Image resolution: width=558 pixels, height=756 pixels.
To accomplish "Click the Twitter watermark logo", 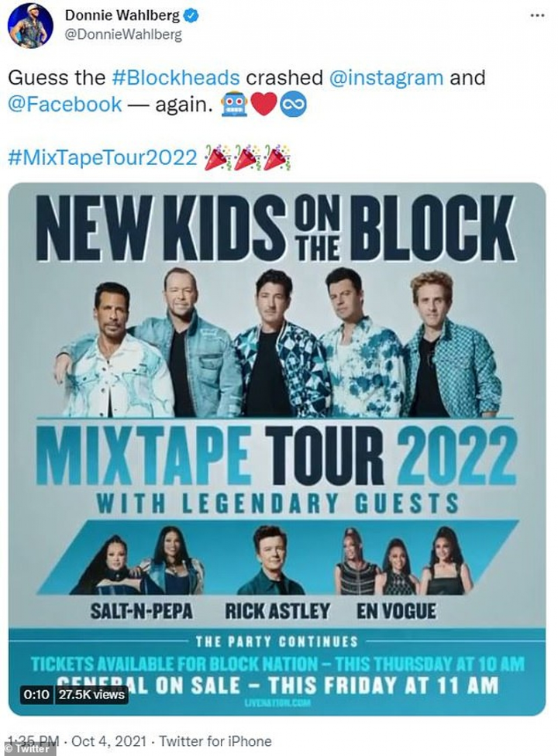I will coord(29,749).
